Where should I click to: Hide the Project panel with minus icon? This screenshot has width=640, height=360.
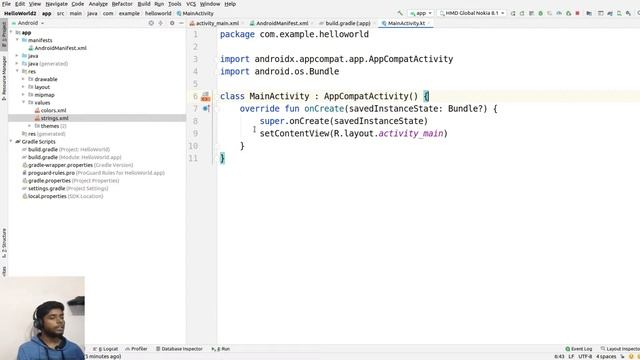point(181,23)
